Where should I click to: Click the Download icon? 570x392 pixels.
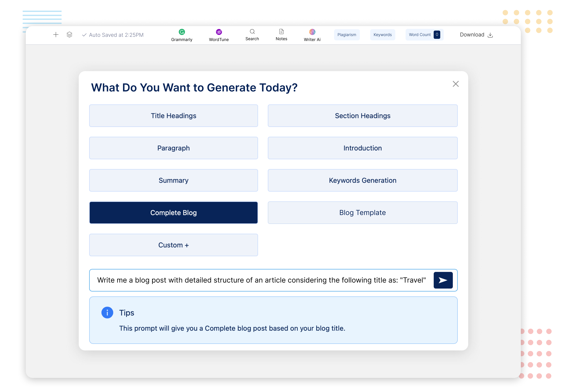[x=490, y=35]
